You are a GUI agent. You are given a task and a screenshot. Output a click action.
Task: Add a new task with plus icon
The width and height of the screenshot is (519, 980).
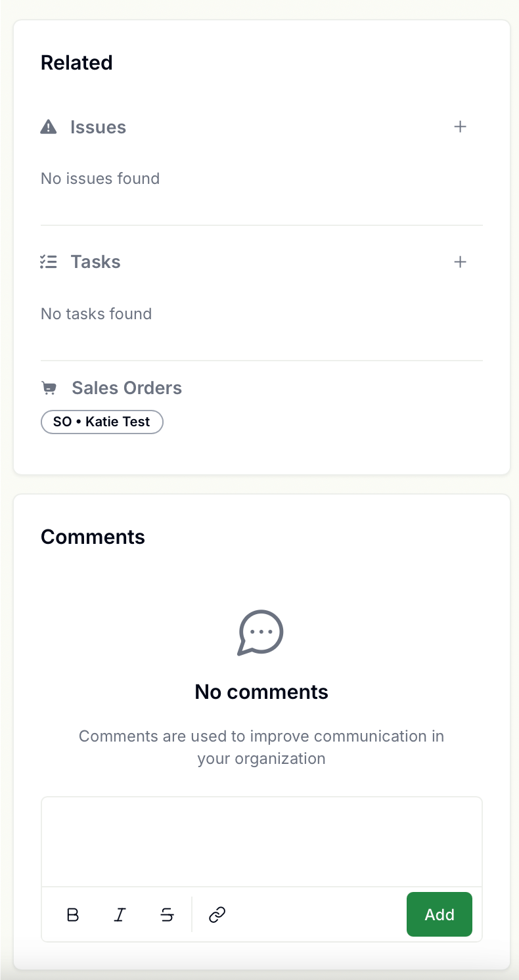pos(461,262)
